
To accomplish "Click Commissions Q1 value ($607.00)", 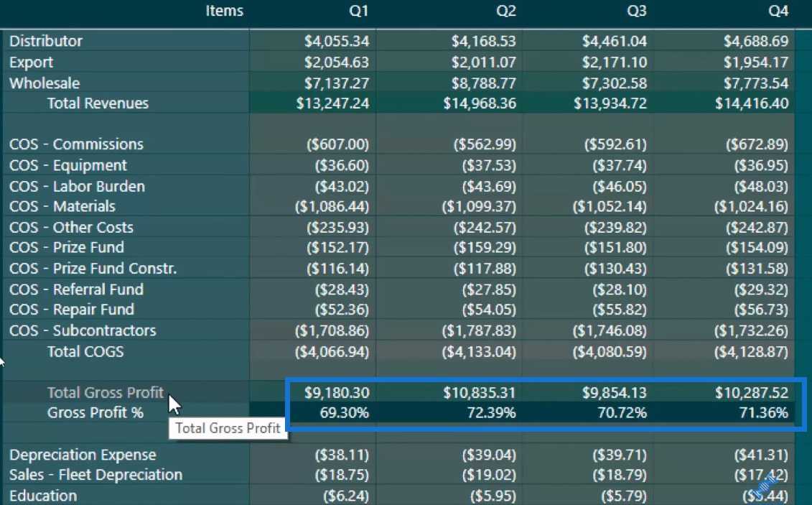I will [x=337, y=144].
